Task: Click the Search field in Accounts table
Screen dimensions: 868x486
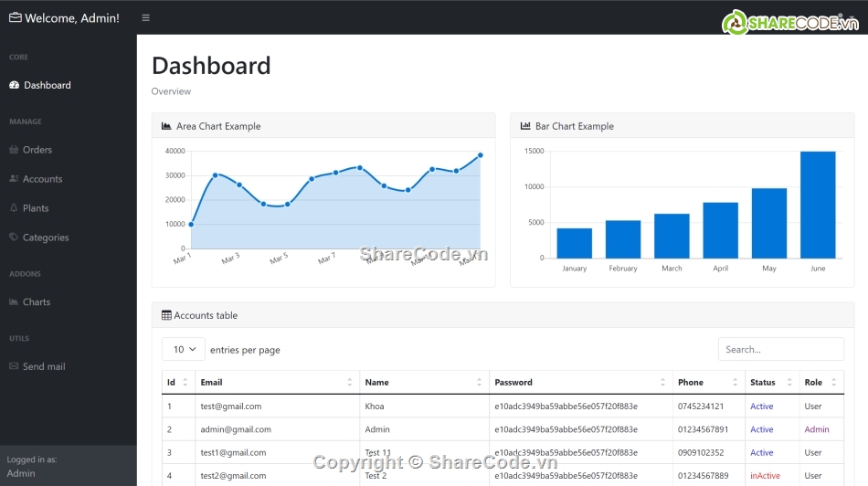Action: [x=780, y=349]
